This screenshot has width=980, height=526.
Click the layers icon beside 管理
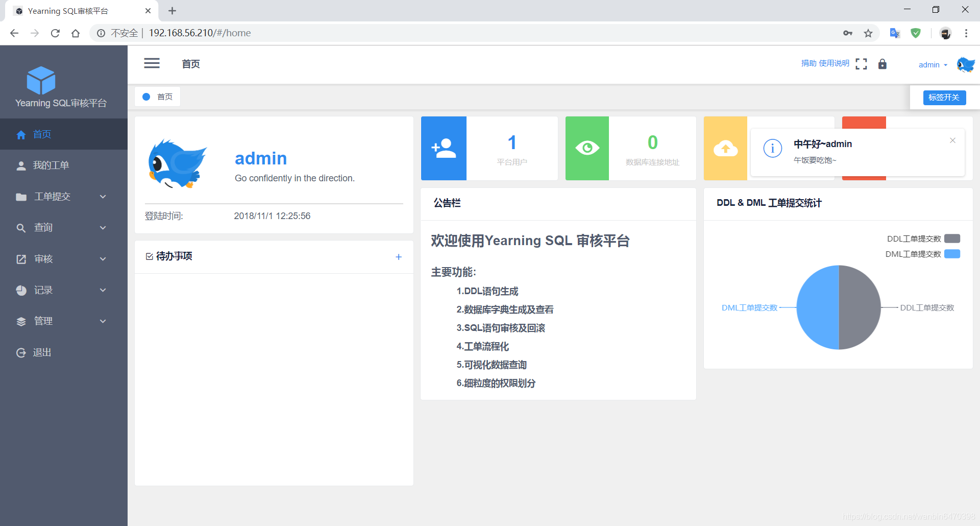21,322
